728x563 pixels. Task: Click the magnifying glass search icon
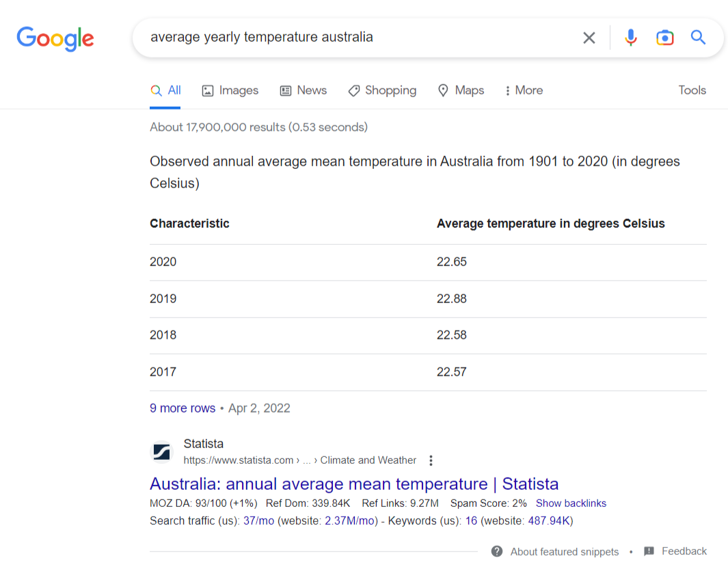click(698, 38)
